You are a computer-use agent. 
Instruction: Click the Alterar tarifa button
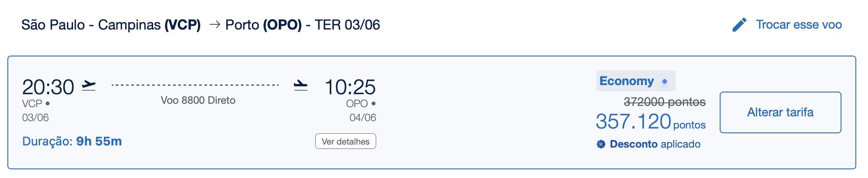click(x=780, y=112)
